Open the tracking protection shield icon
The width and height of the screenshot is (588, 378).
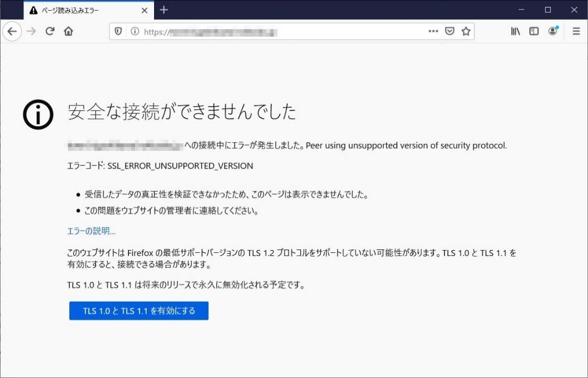coord(119,31)
